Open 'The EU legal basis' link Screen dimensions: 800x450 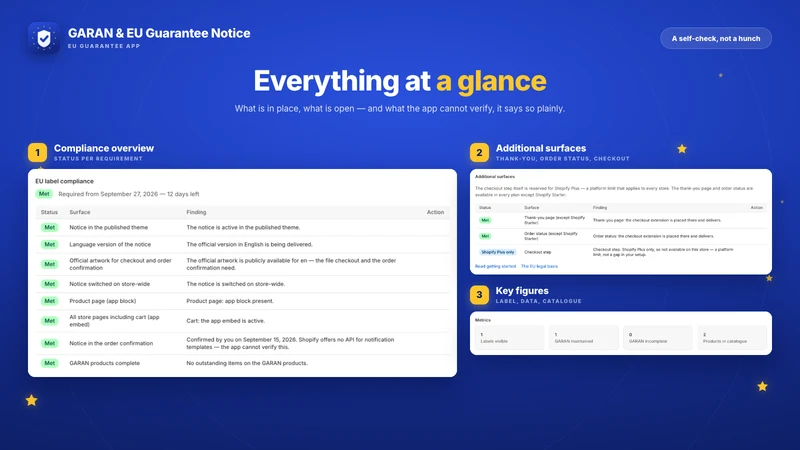(539, 266)
